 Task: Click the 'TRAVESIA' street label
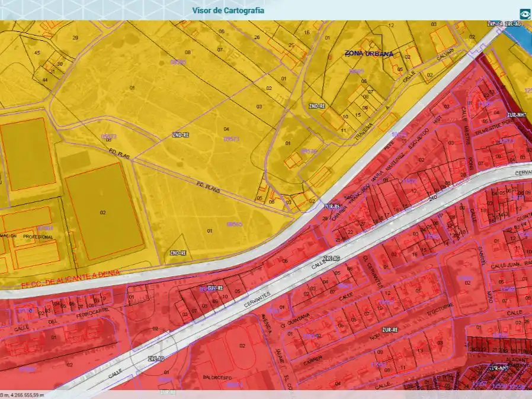365,132
